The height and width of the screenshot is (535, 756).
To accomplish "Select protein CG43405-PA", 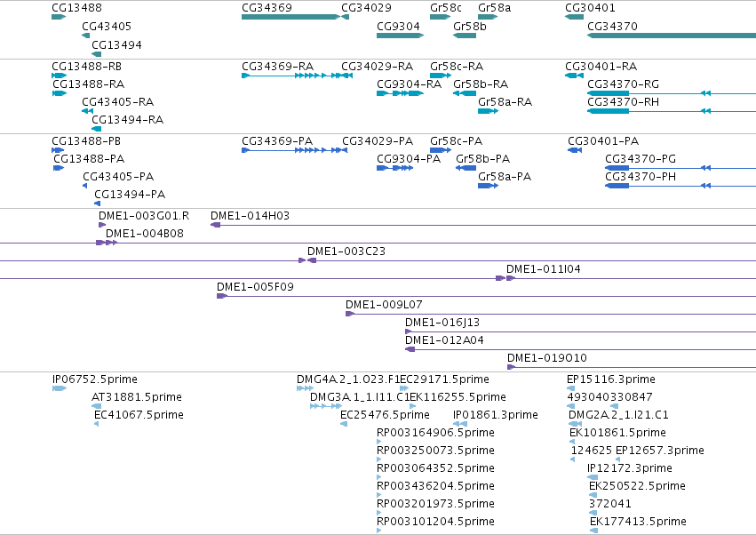I will [119, 177].
